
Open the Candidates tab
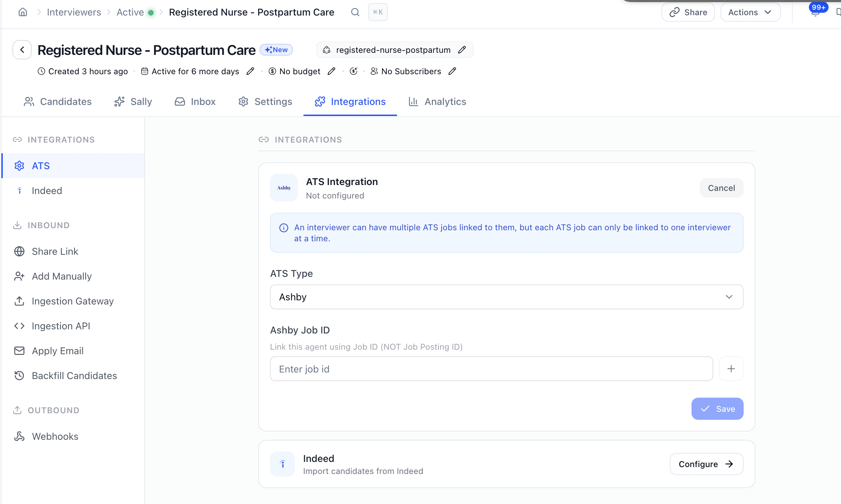tap(58, 101)
